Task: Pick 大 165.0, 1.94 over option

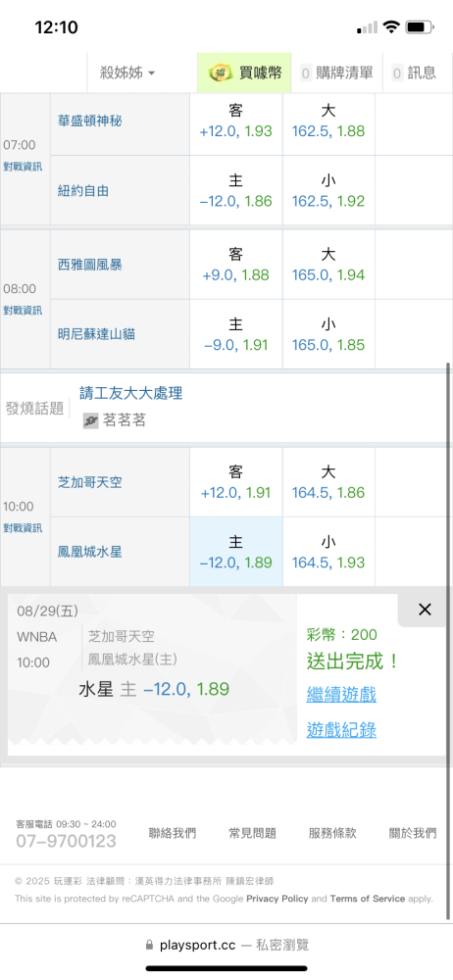Action: [328, 265]
